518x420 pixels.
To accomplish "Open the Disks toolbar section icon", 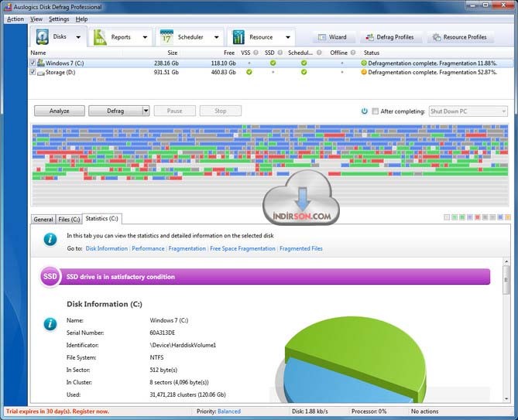I will 43,36.
